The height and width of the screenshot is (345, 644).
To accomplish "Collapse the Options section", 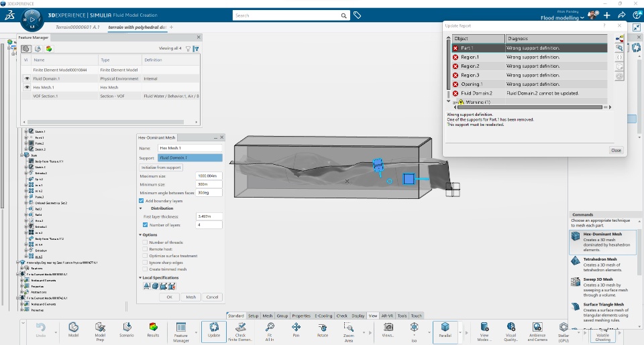I will point(140,234).
